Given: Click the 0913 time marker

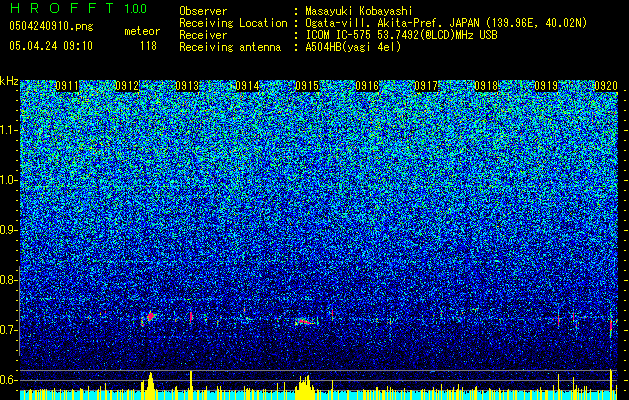Looking at the screenshot, I should (187, 86).
